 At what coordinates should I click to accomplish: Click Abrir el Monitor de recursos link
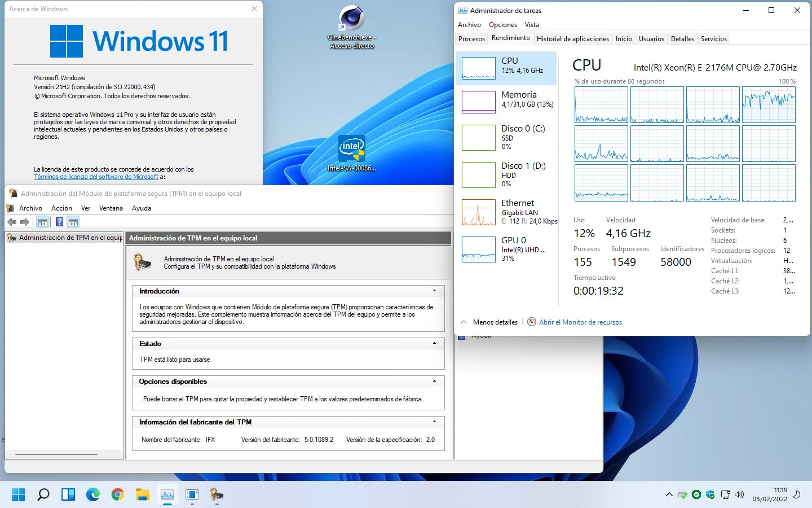tap(580, 322)
